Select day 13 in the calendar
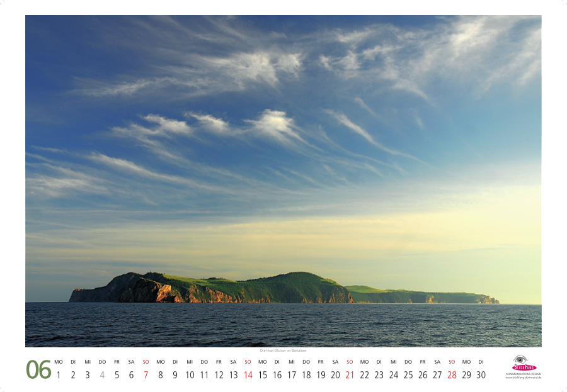This screenshot has width=567, height=392. coord(233,375)
